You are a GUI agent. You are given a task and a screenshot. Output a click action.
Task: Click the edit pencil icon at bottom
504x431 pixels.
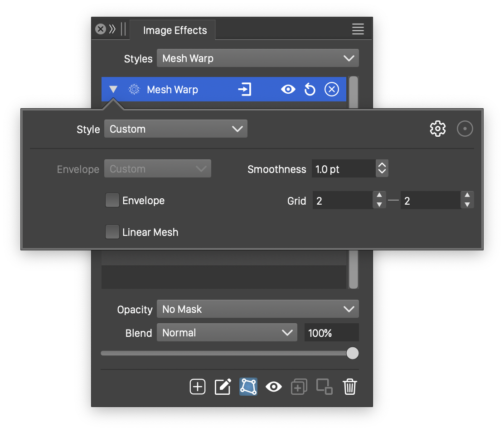click(223, 387)
